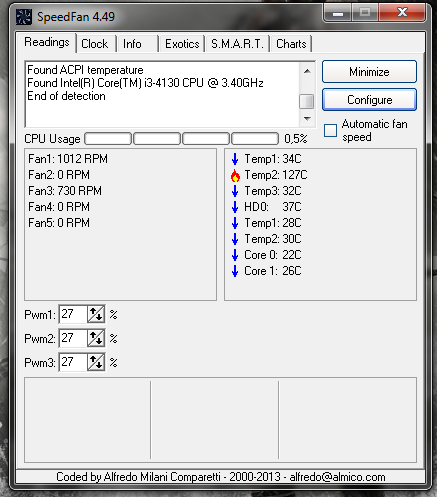Click the down arrow icon beside Temp1: 28C
The image size is (437, 497).
[235, 223]
